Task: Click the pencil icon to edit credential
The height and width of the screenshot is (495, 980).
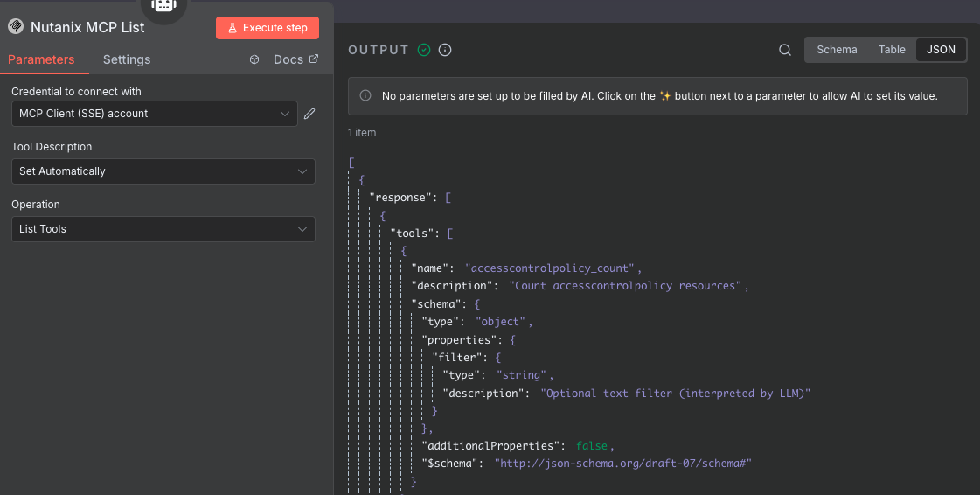Action: click(x=309, y=114)
